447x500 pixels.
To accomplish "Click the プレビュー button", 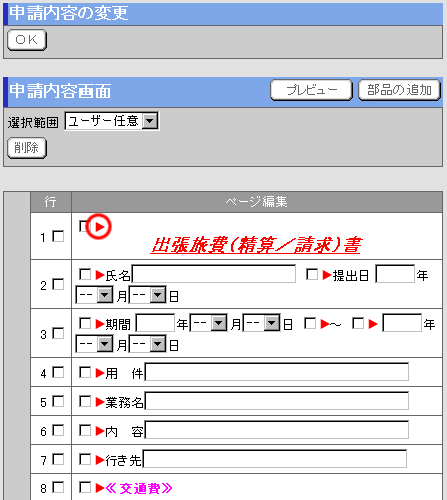I will [x=311, y=90].
